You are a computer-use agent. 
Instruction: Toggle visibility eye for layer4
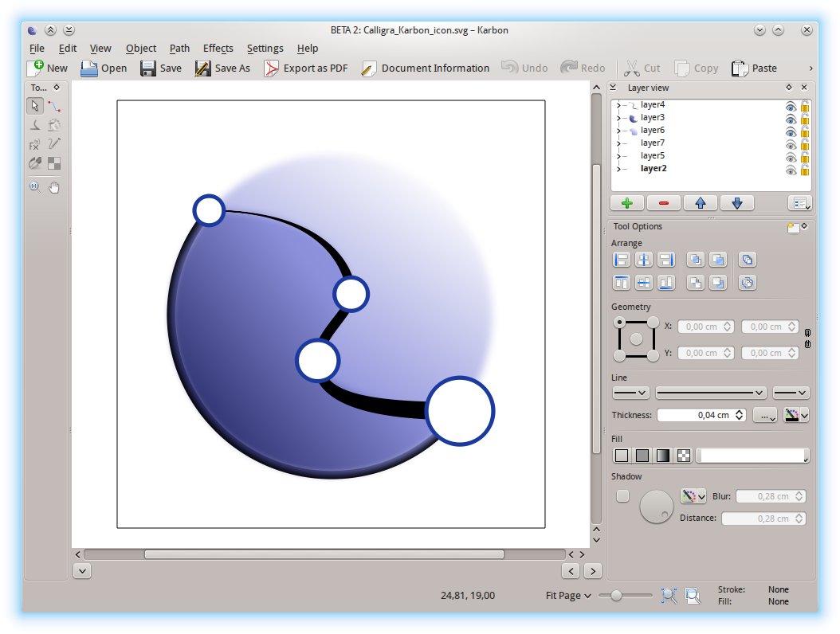[x=791, y=106]
